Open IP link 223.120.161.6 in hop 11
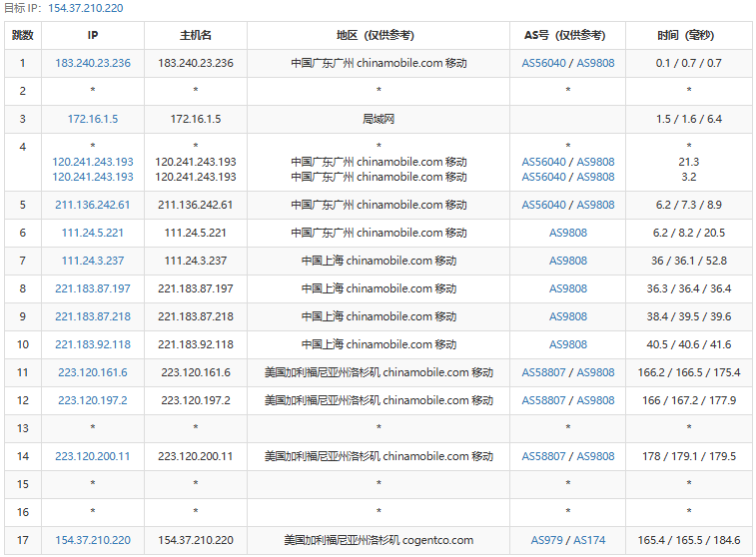This screenshot has width=756, height=557. [x=93, y=372]
